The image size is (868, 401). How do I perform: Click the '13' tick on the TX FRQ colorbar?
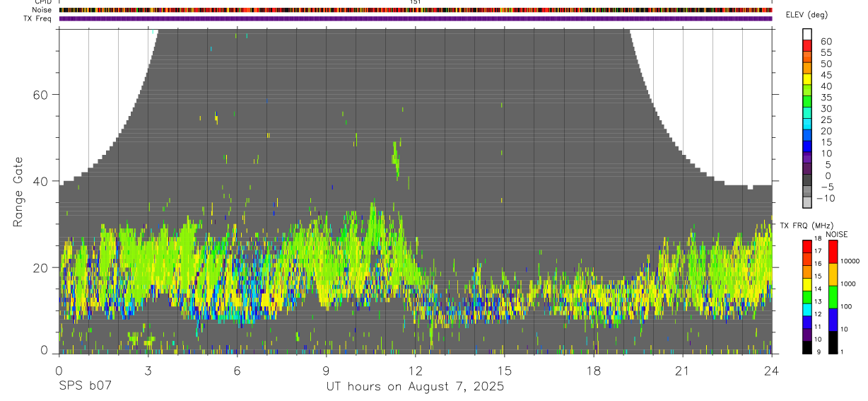tap(817, 302)
